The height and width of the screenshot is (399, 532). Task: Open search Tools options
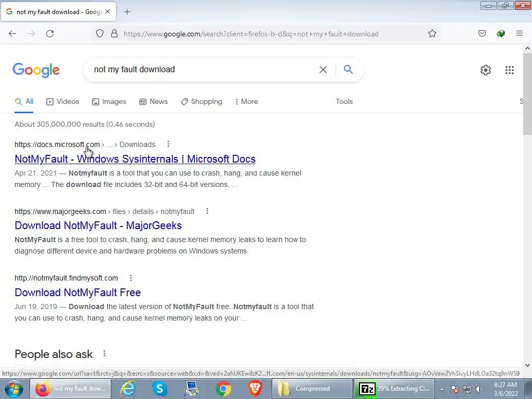pyautogui.click(x=344, y=101)
